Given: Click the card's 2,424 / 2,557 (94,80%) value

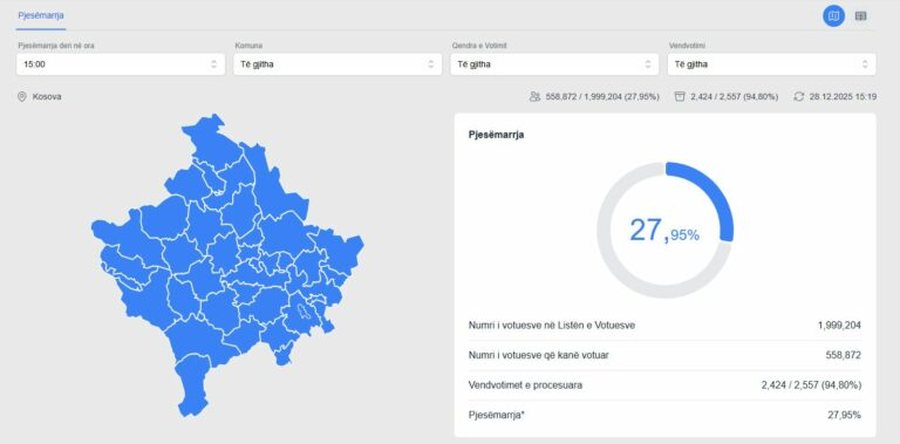Looking at the screenshot, I should pos(811,385).
